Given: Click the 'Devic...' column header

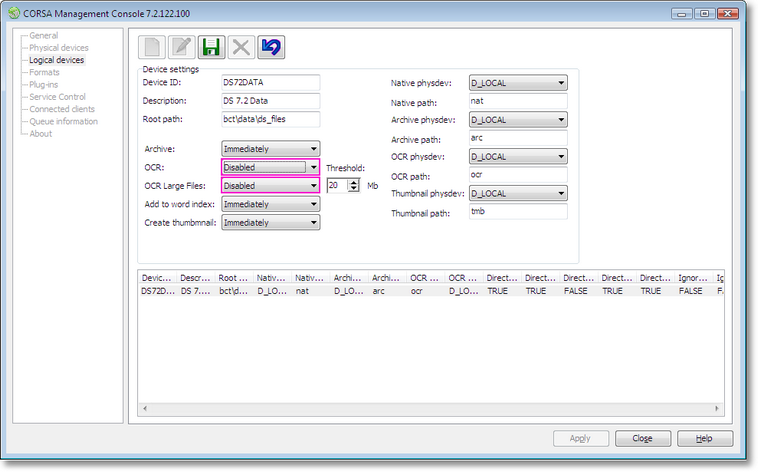Looking at the screenshot, I should point(157,278).
